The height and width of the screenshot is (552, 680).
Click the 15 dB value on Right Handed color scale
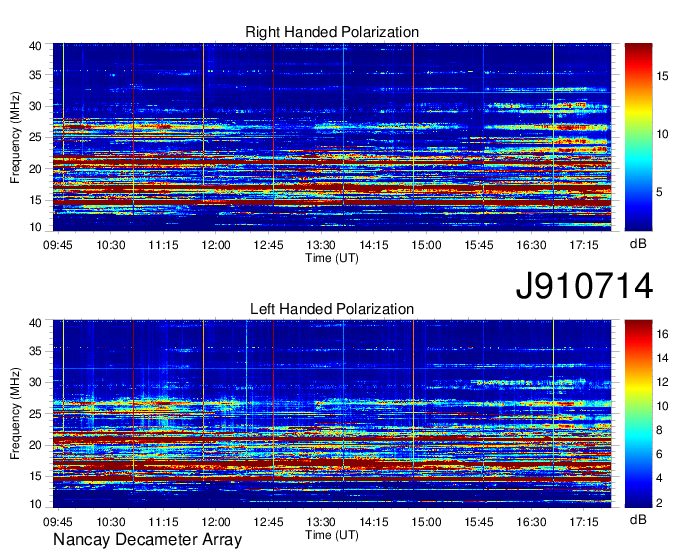click(x=662, y=76)
